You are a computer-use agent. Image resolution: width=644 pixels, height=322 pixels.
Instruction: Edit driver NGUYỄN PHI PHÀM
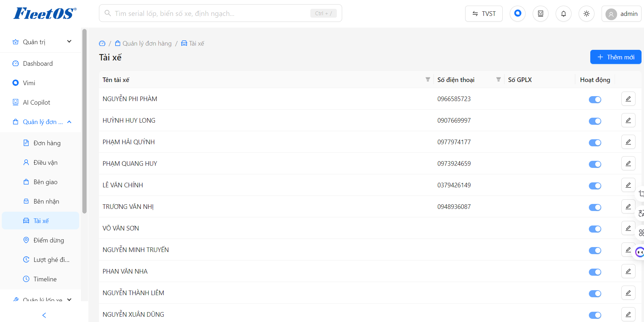pyautogui.click(x=628, y=99)
